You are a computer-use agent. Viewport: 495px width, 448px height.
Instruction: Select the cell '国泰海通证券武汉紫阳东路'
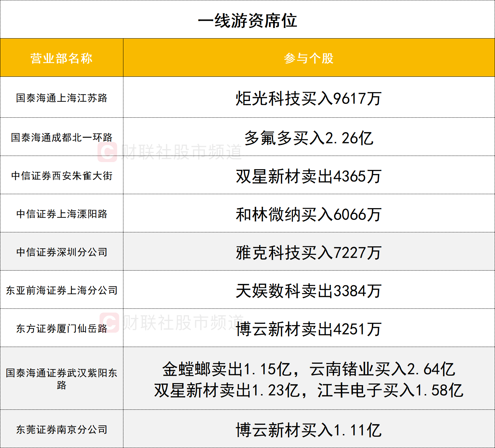pyautogui.click(x=62, y=379)
